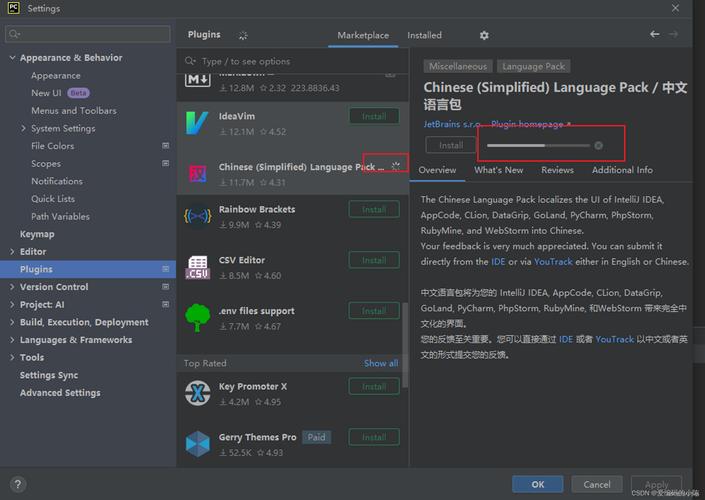Open the JetBrains s.r.o. vendor link
705x500 pixels.
(x=452, y=124)
